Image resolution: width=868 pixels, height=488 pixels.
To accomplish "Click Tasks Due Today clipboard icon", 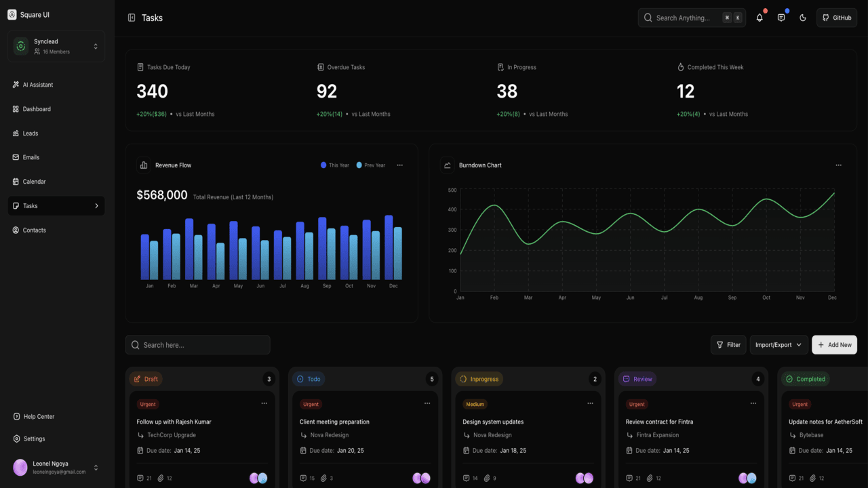I will tap(140, 67).
